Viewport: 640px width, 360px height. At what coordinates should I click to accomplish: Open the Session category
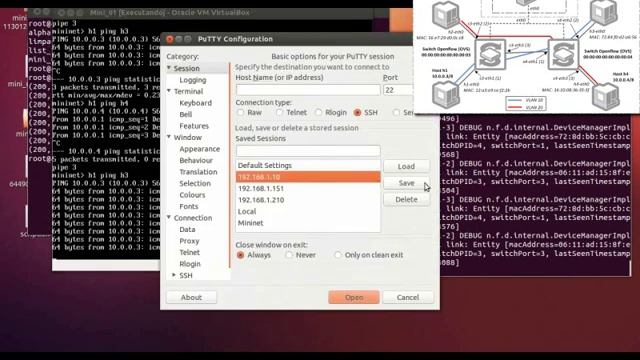[187, 68]
